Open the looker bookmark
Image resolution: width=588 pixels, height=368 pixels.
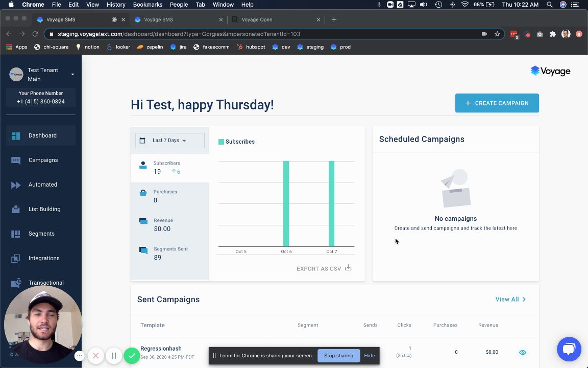118,47
